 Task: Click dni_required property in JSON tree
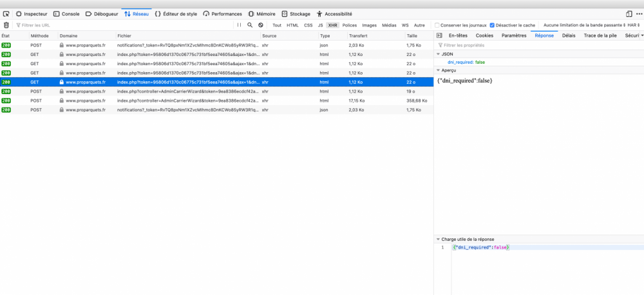(x=460, y=62)
